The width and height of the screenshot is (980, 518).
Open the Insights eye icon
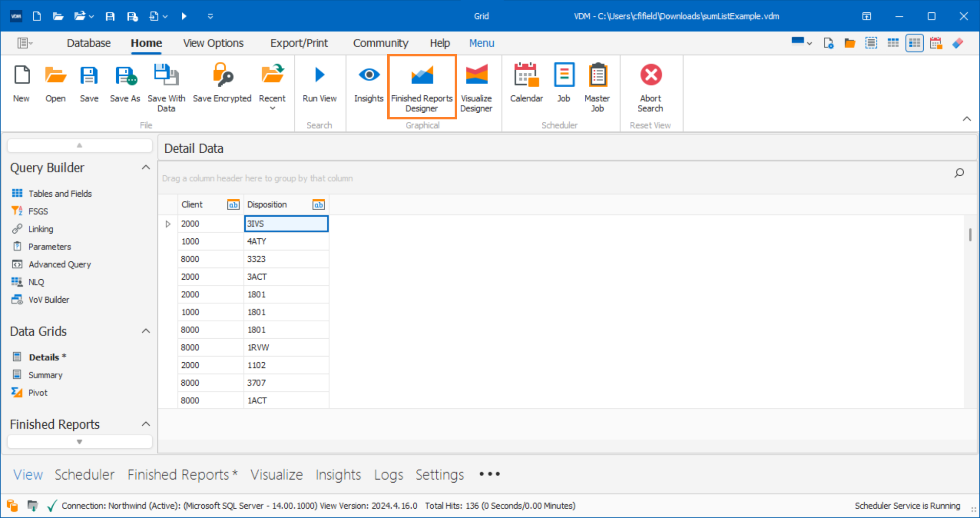point(369,75)
